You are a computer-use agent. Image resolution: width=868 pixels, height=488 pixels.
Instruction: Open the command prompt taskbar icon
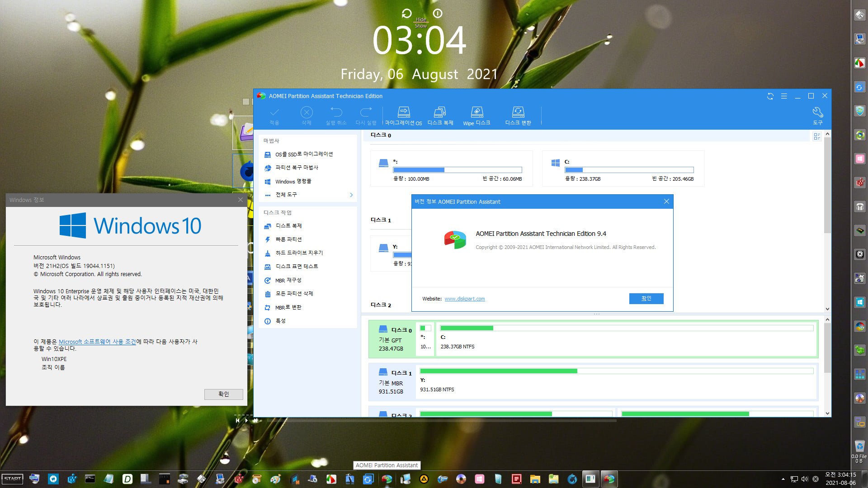pyautogui.click(x=90, y=479)
